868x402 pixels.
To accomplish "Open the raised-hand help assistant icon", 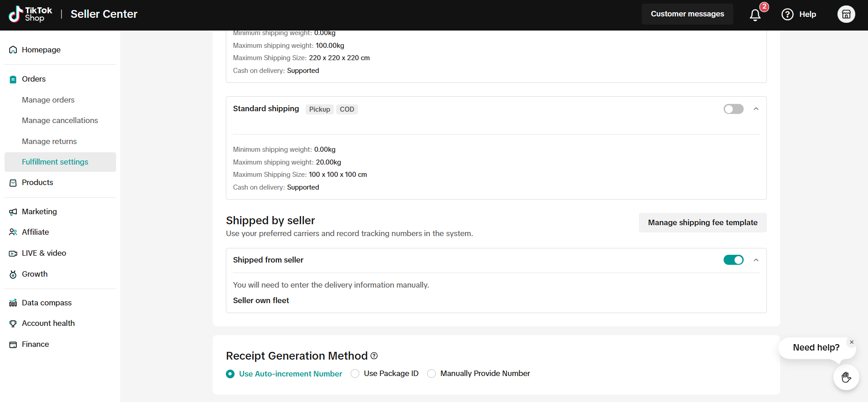I will (846, 377).
